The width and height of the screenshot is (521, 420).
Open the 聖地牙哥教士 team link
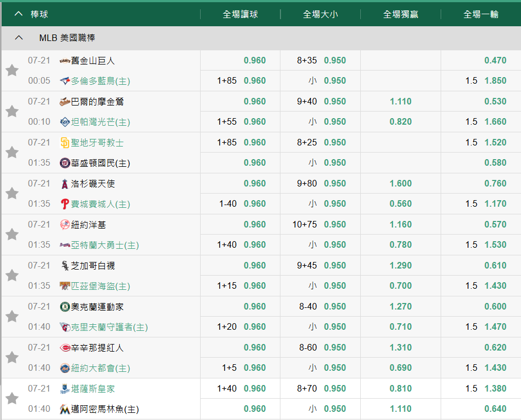(97, 143)
